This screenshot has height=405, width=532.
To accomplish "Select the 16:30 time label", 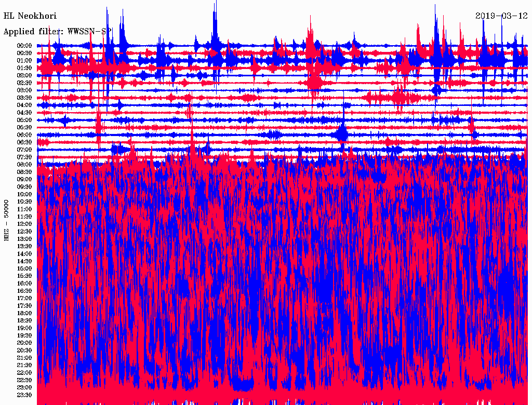I will point(24,291).
